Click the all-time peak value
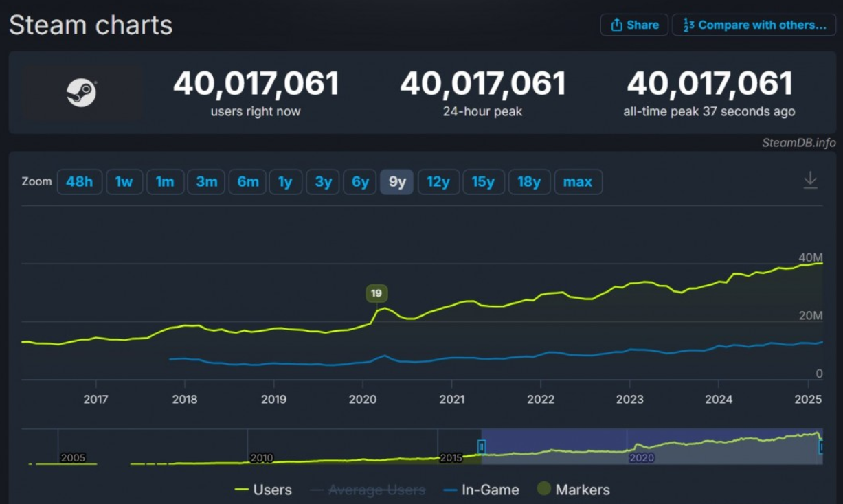This screenshot has width=843, height=504. tap(710, 84)
